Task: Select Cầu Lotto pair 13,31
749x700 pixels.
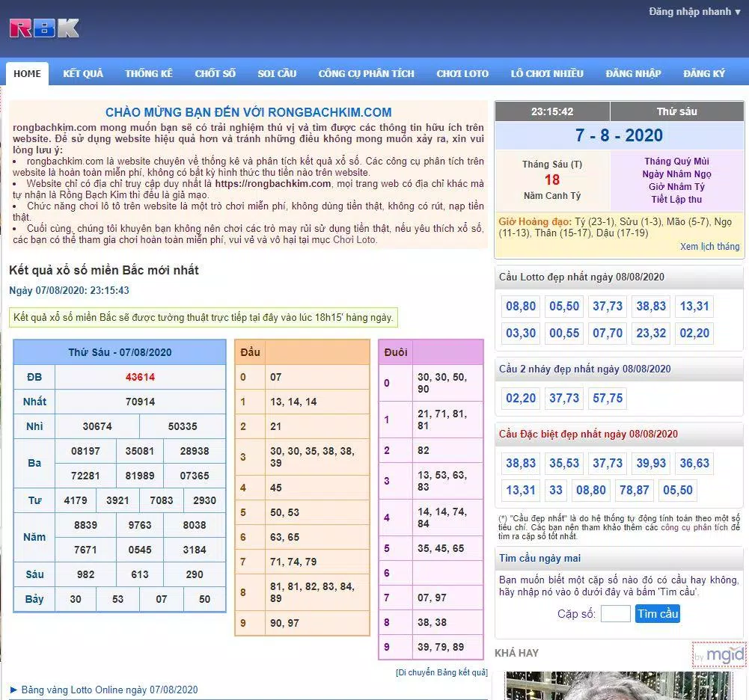Action: (x=694, y=306)
